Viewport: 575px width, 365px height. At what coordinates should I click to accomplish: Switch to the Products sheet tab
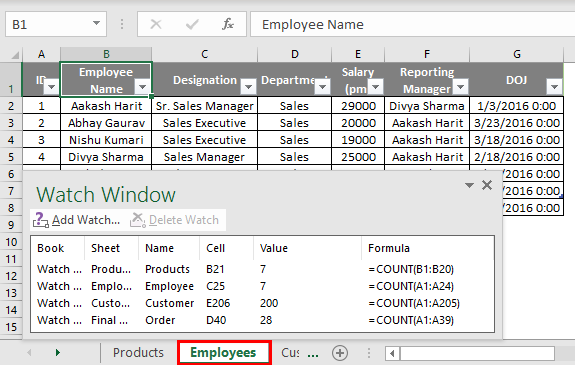click(x=138, y=353)
